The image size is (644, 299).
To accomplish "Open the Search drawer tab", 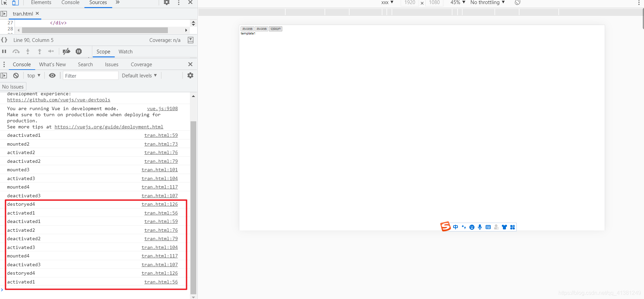I will click(85, 65).
